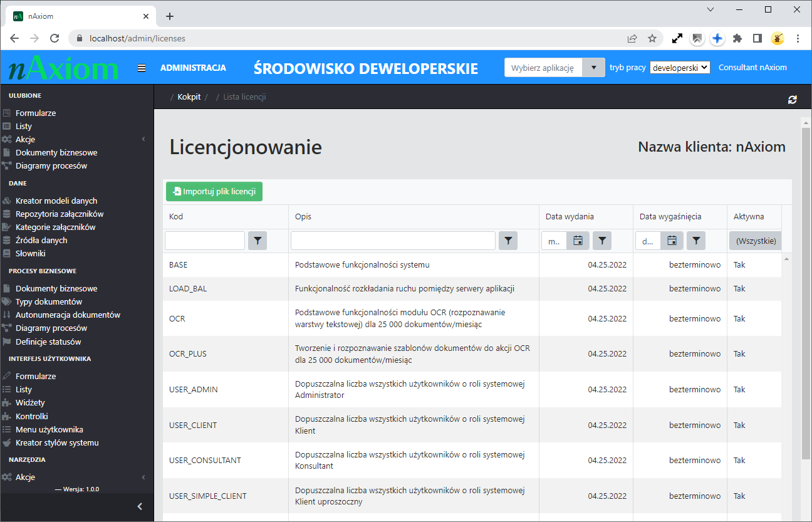The width and height of the screenshot is (812, 522).
Task: Apply the filter for the Opis column
Action: [x=507, y=240]
